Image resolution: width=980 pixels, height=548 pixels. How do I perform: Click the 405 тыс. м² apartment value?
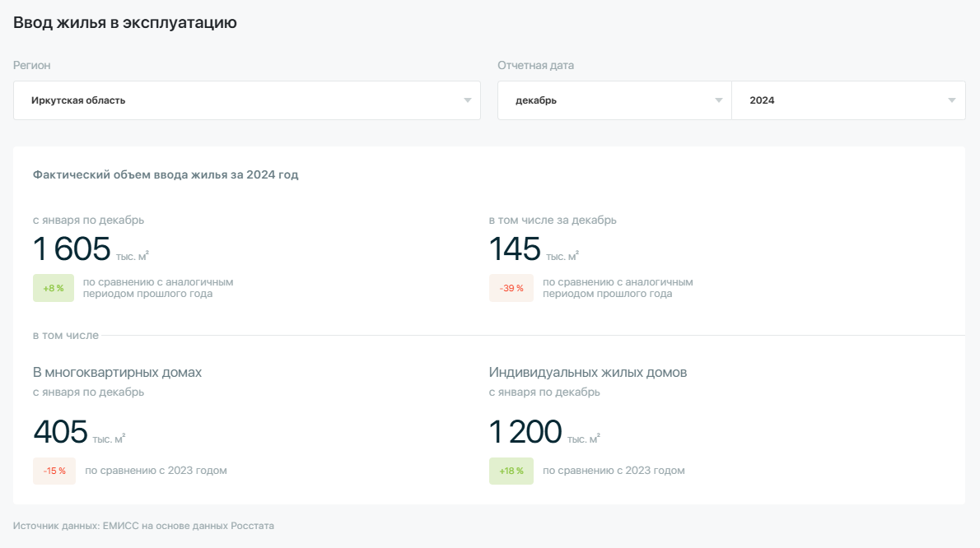point(61,432)
